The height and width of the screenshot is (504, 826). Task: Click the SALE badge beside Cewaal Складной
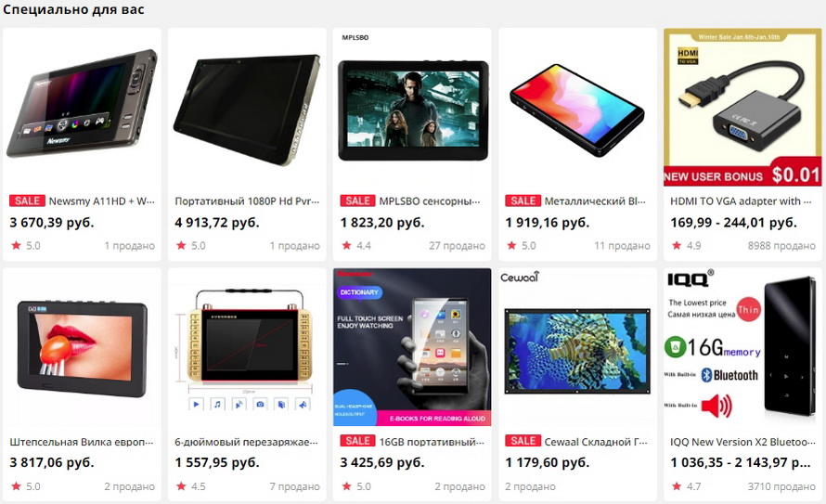(523, 441)
